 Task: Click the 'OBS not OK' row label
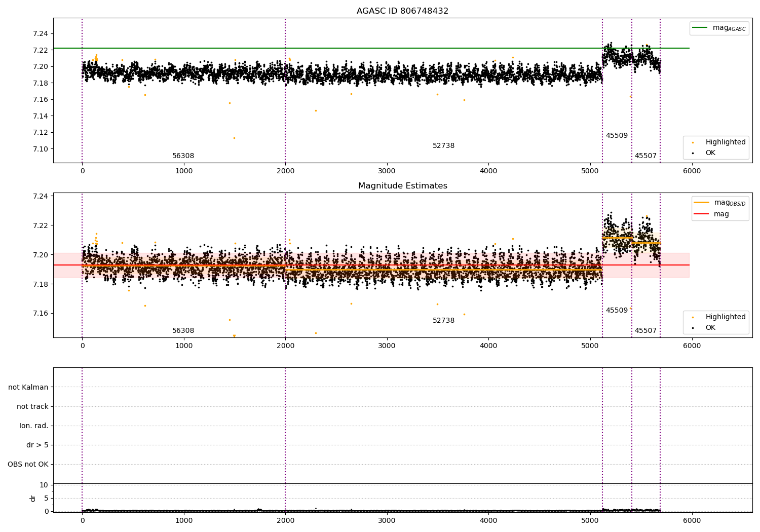point(28,465)
